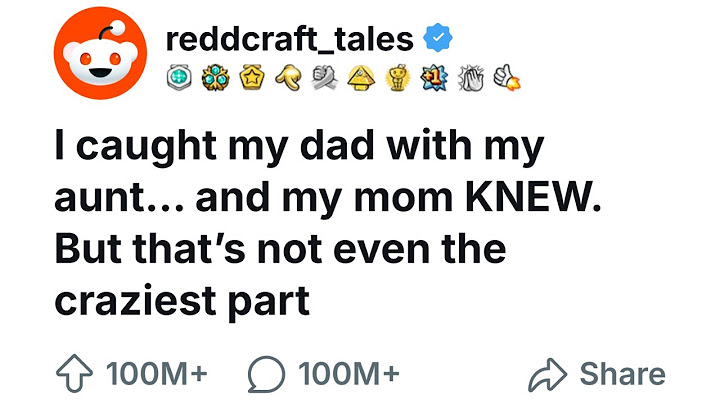Select the gold Snoo trophy award

pyautogui.click(x=398, y=77)
